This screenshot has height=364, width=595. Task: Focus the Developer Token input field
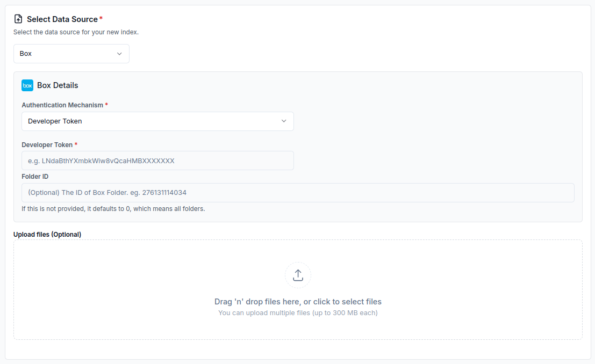(x=157, y=161)
